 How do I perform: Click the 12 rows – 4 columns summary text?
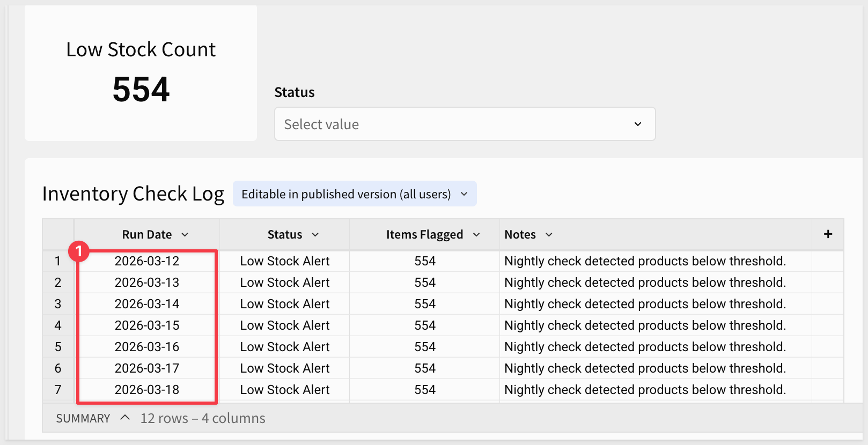(x=203, y=418)
